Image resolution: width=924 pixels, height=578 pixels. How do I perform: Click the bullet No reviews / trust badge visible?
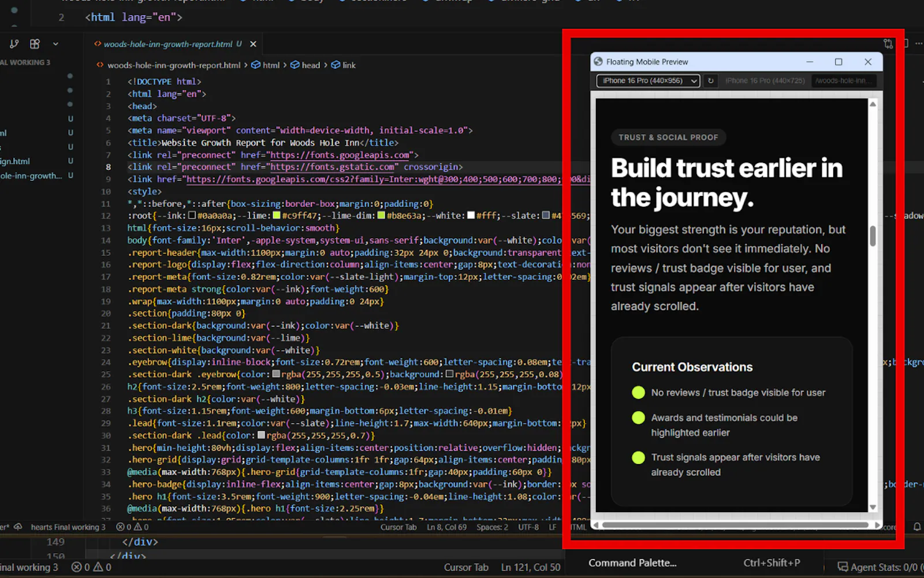pos(729,392)
